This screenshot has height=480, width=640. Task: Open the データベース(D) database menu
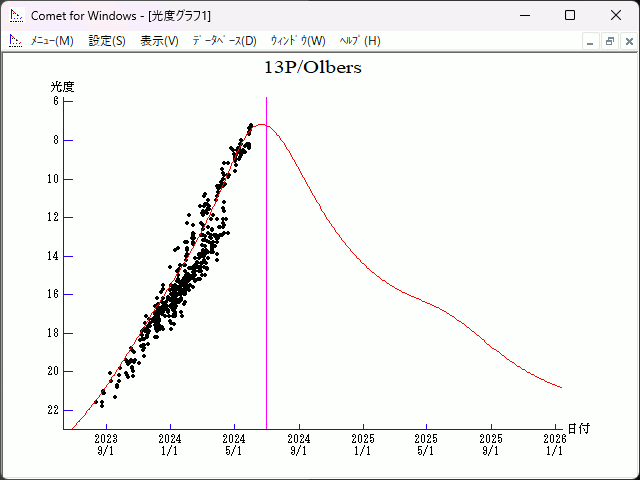click(224, 41)
